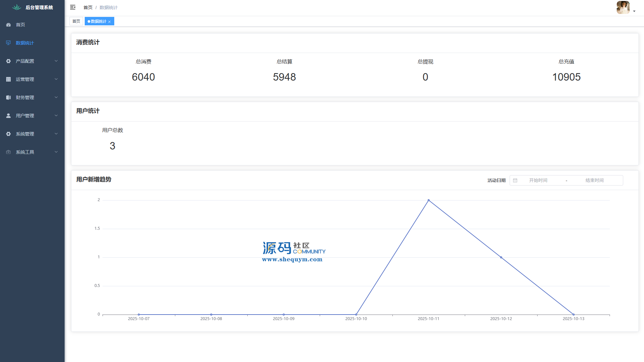Click the 数据统计 monitor icon in sidebar
The width and height of the screenshot is (644, 362).
tap(8, 43)
